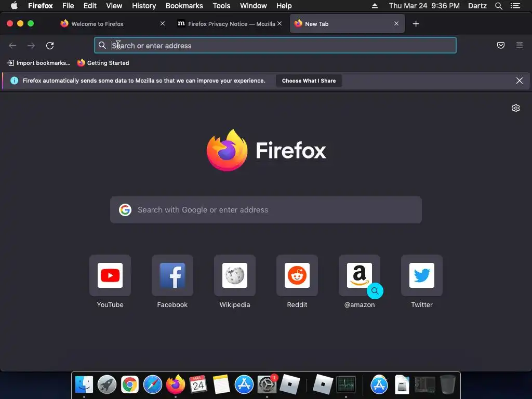
Task: Open Activity Monitor from the Dock
Action: point(346,385)
